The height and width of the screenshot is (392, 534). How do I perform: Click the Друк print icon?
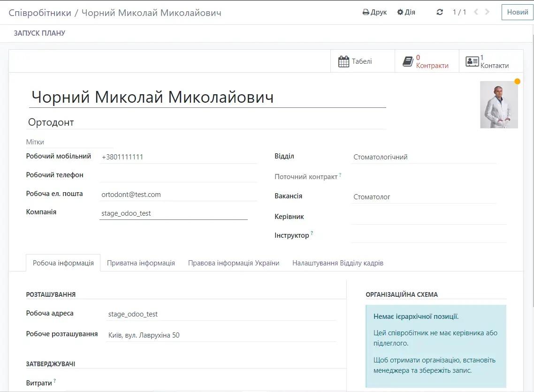pyautogui.click(x=366, y=12)
